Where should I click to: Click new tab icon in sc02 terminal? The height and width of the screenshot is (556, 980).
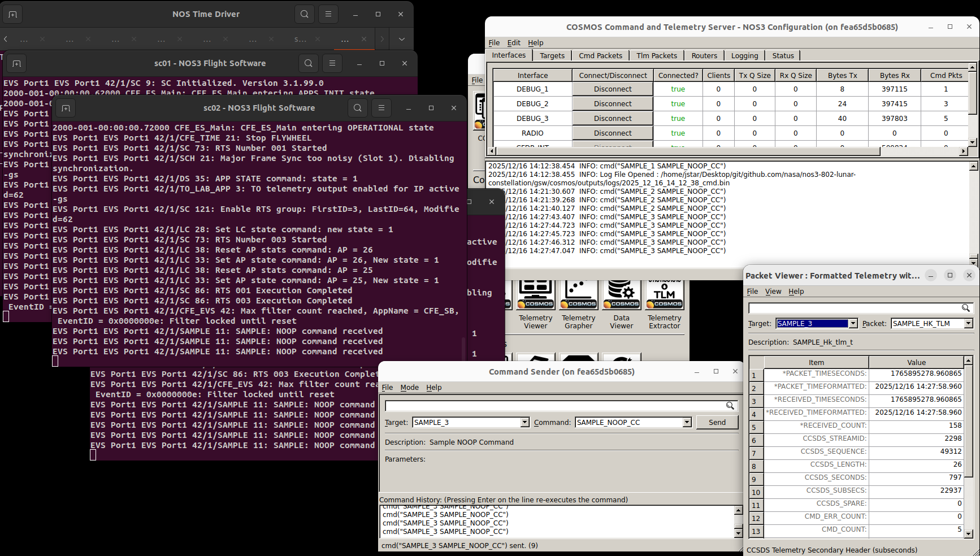pyautogui.click(x=66, y=108)
